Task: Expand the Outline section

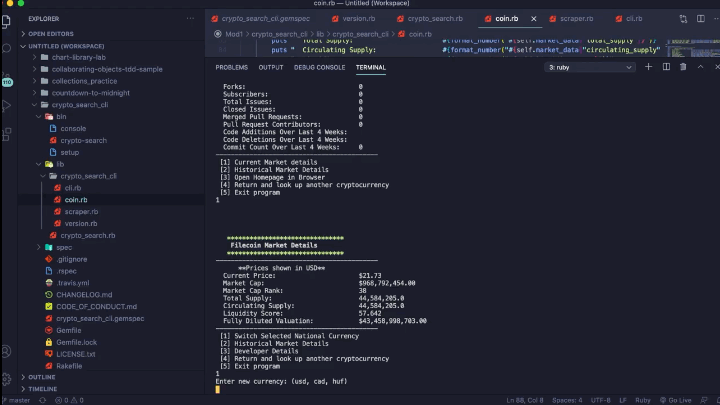Action: 42,377
